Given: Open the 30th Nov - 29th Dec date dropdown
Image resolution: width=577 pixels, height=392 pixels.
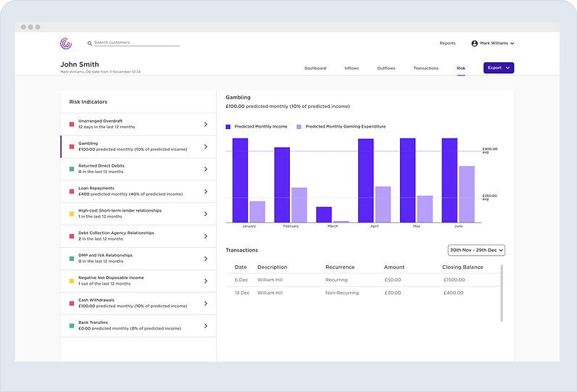Looking at the screenshot, I should [476, 250].
